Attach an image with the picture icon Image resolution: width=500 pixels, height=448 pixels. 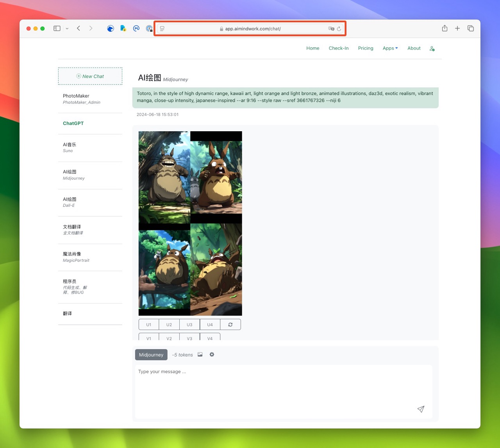point(200,354)
